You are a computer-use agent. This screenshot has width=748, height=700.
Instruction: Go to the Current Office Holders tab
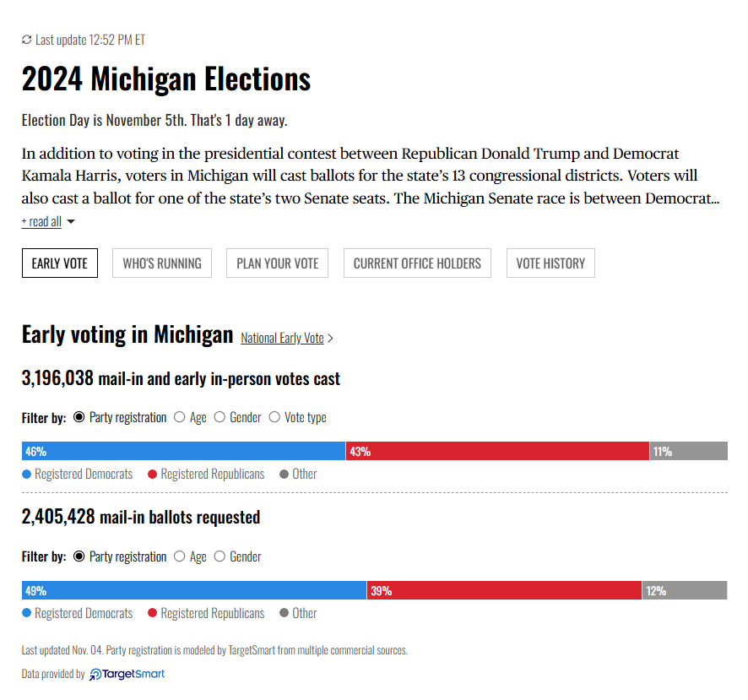pyautogui.click(x=417, y=263)
